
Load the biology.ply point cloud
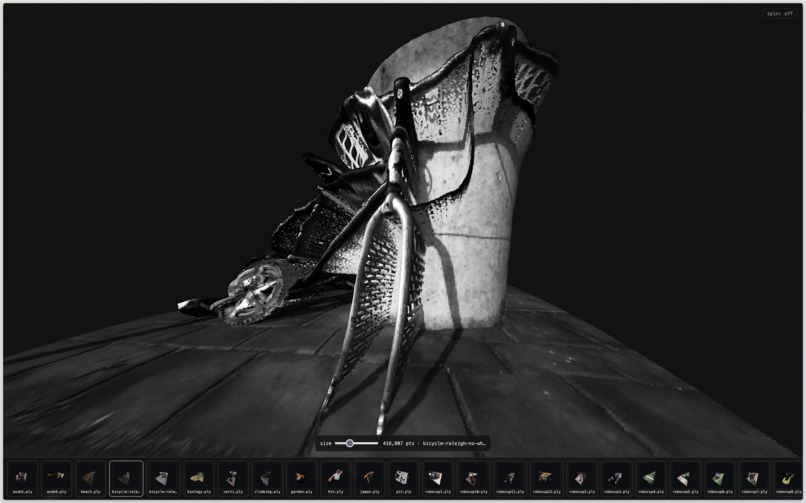point(199,478)
